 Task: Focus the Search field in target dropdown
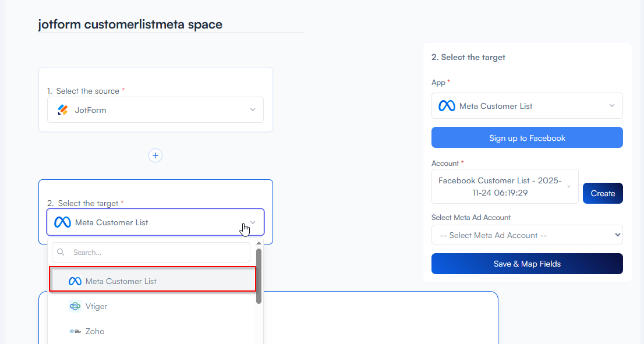tap(157, 253)
